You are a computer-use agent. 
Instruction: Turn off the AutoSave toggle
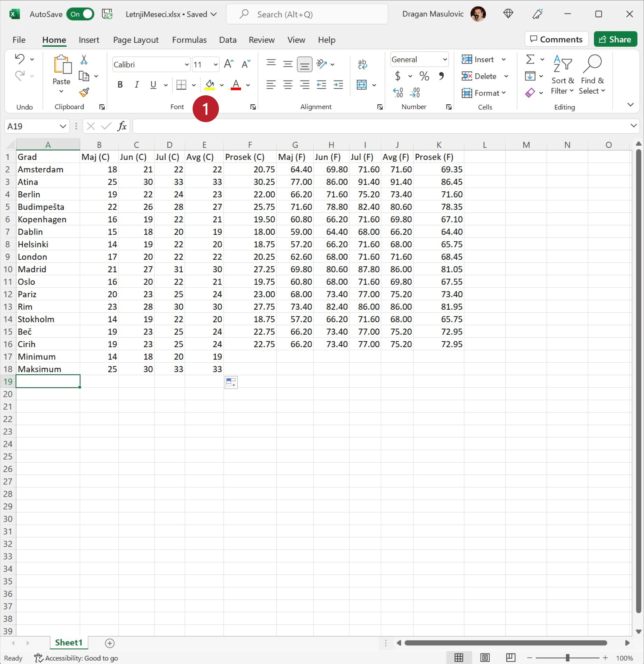click(x=80, y=14)
